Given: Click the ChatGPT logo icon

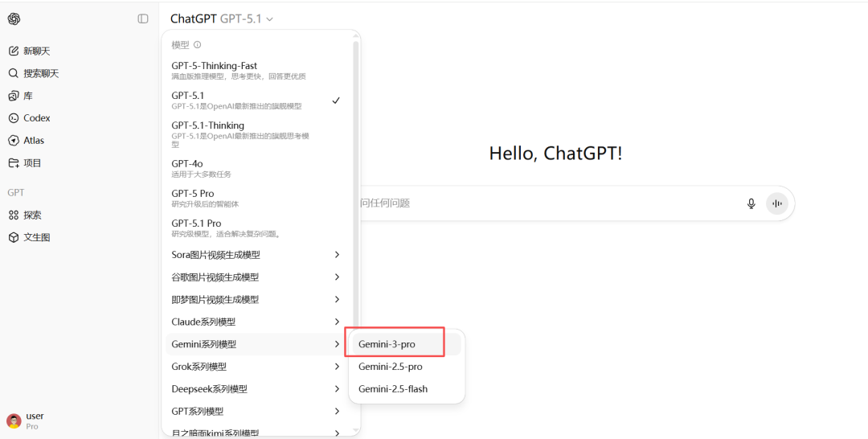Looking at the screenshot, I should click(x=14, y=18).
